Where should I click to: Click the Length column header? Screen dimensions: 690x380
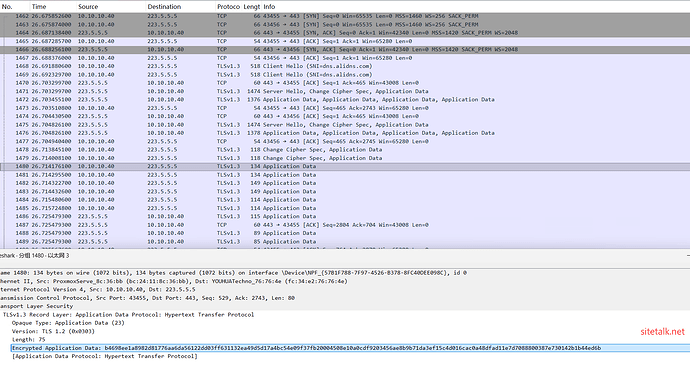(252, 7)
